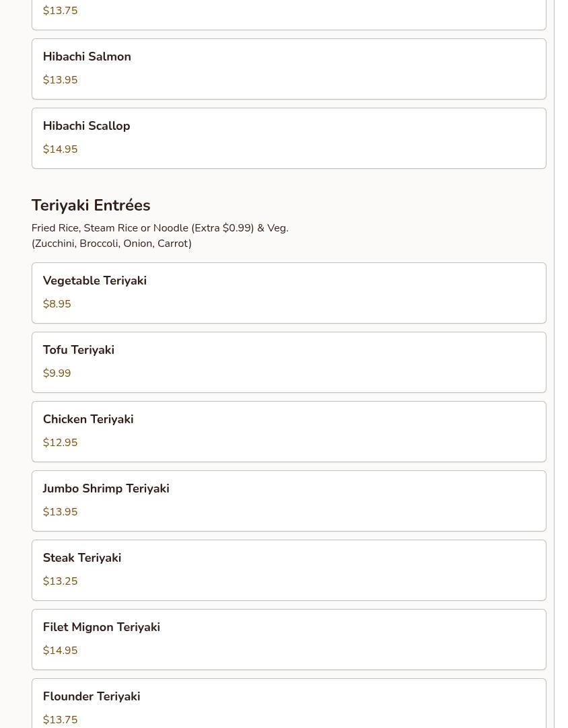
Task: Click the $14.95 Hibachi Scallop price
Action: click(61, 149)
